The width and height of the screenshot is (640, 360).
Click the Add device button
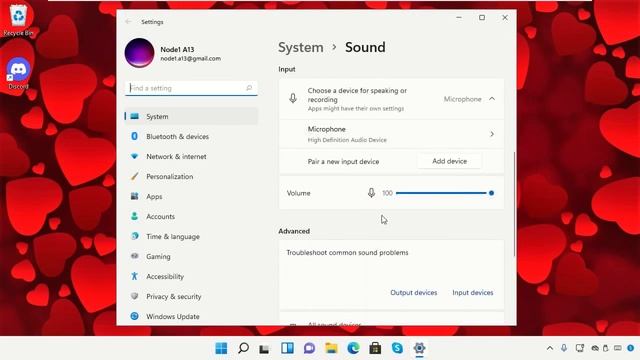pos(449,161)
